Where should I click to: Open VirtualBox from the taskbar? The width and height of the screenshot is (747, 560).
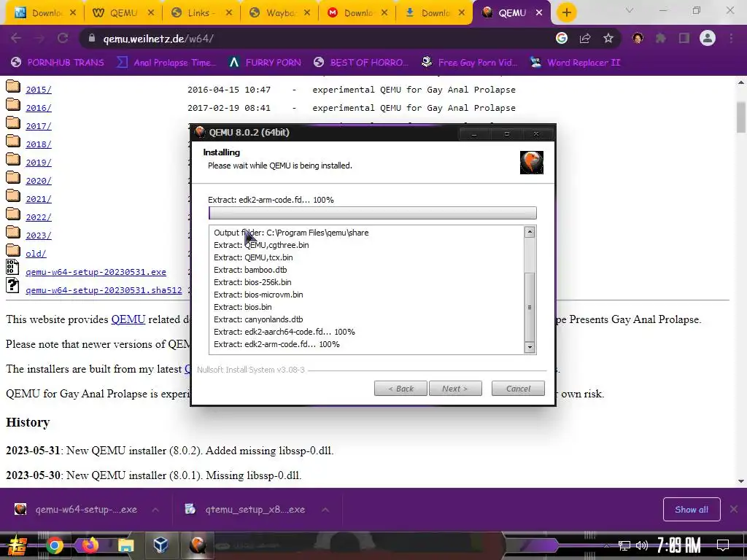pyautogui.click(x=161, y=545)
